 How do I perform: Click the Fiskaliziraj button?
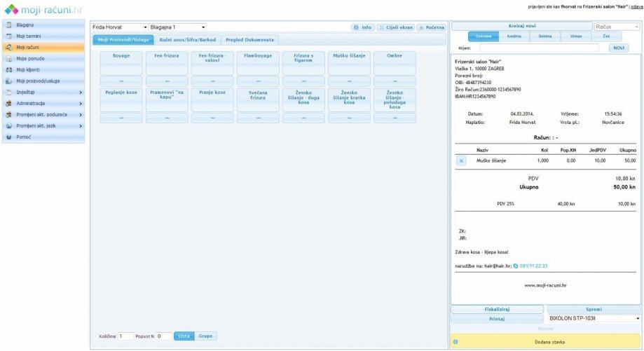pos(497,309)
